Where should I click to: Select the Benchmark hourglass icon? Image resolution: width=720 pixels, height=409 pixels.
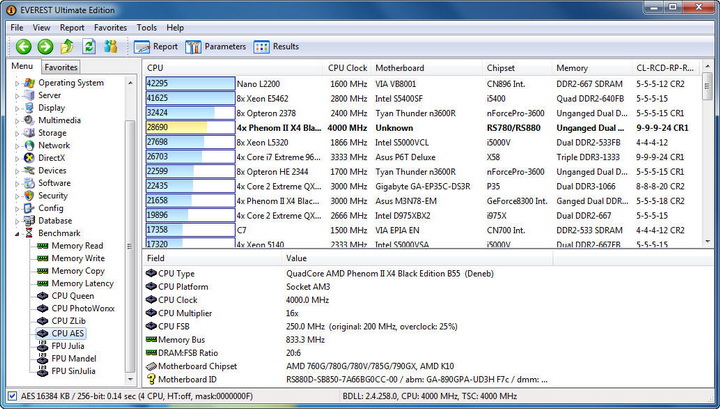29,233
